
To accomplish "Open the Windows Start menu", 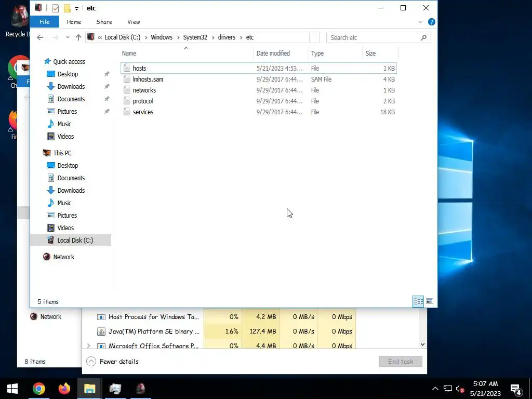I will click(12, 389).
